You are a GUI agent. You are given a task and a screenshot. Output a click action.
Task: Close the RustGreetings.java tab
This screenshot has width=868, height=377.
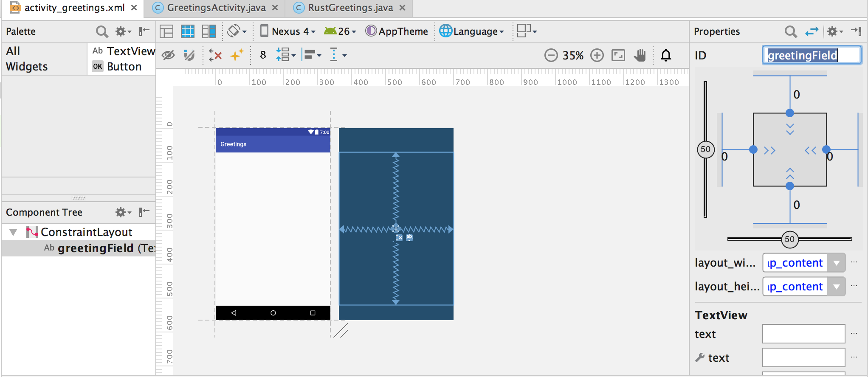pos(402,8)
